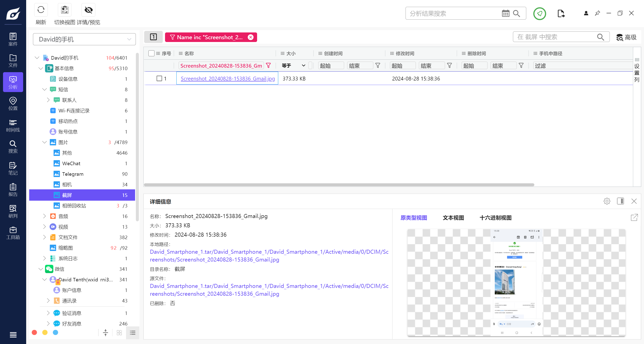Click the red color dot marker
644x344 pixels.
[34, 332]
